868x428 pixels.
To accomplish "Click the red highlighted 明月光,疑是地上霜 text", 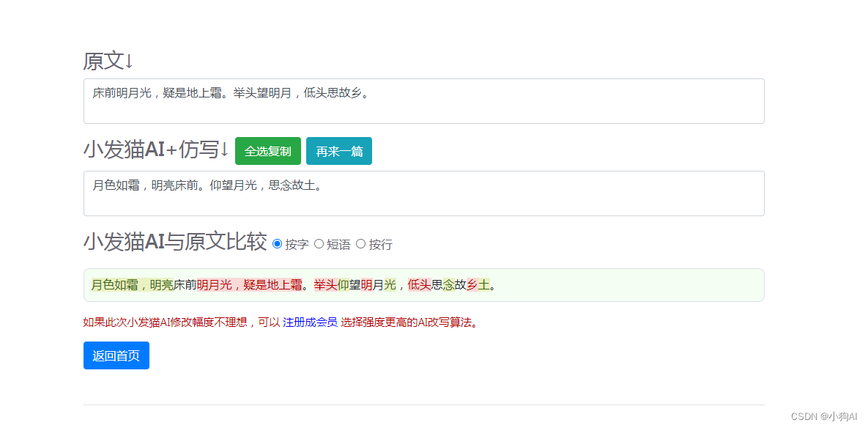I will click(x=249, y=285).
